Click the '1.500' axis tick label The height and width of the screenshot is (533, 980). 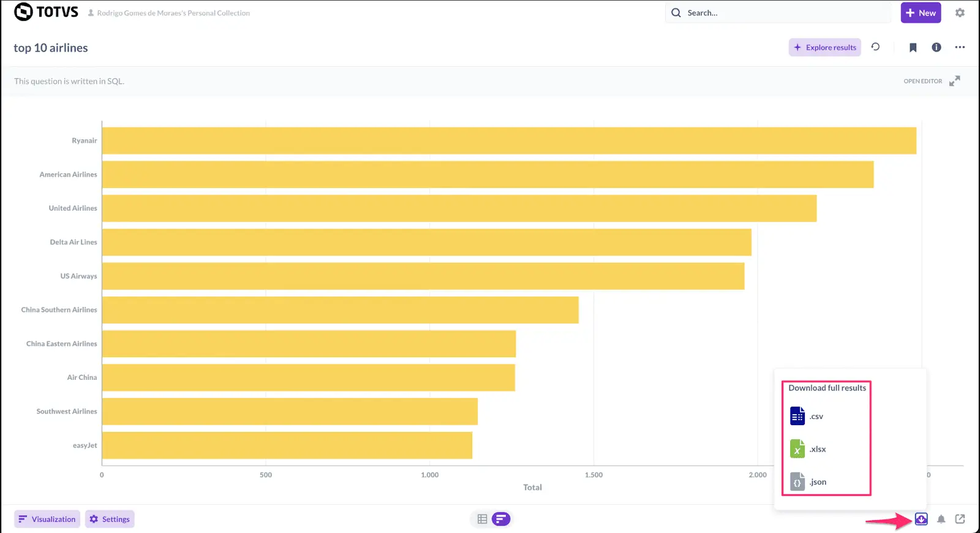pyautogui.click(x=594, y=475)
